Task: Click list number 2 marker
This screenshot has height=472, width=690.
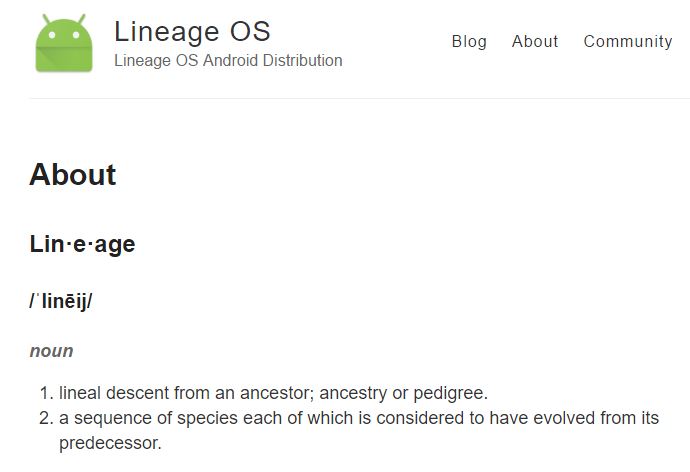Action: click(x=45, y=418)
